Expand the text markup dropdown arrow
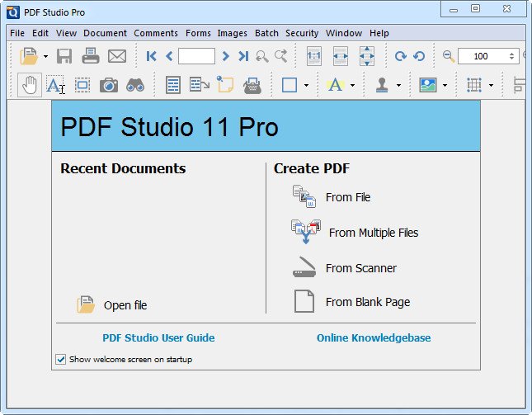Viewport: 532px width, 415px height. pyautogui.click(x=352, y=85)
